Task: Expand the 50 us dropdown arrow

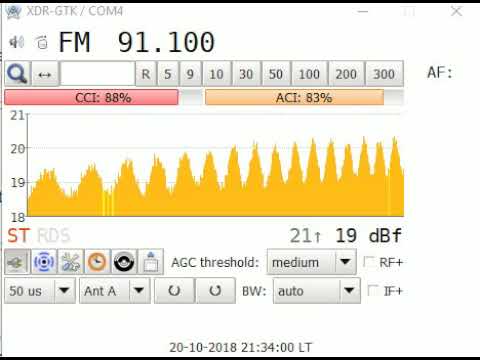Action: click(x=64, y=291)
